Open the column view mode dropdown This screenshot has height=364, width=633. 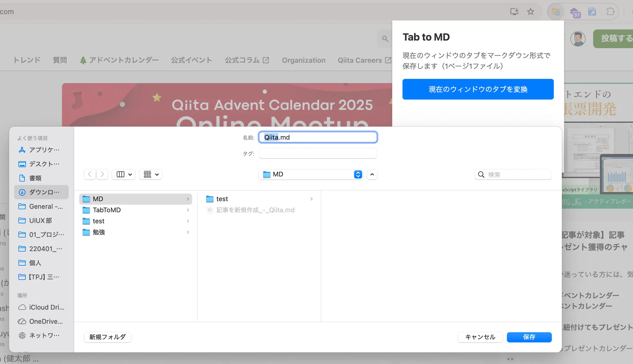pyautogui.click(x=124, y=175)
